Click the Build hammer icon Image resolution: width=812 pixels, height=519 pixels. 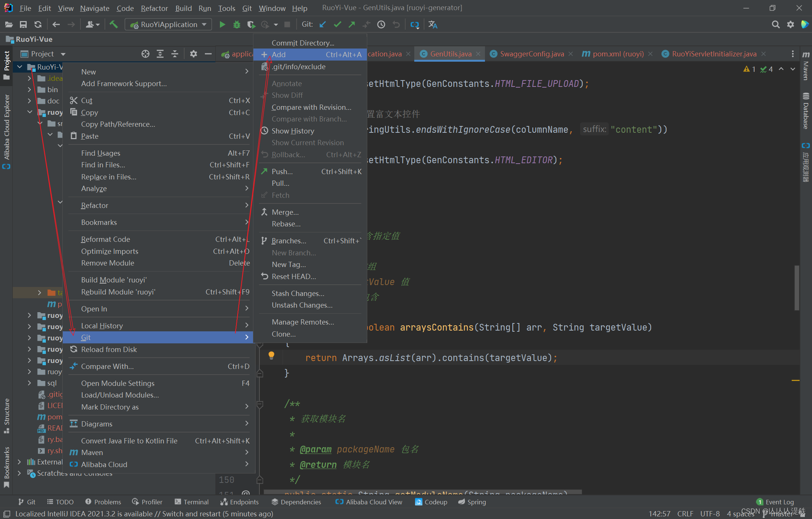pyautogui.click(x=114, y=24)
